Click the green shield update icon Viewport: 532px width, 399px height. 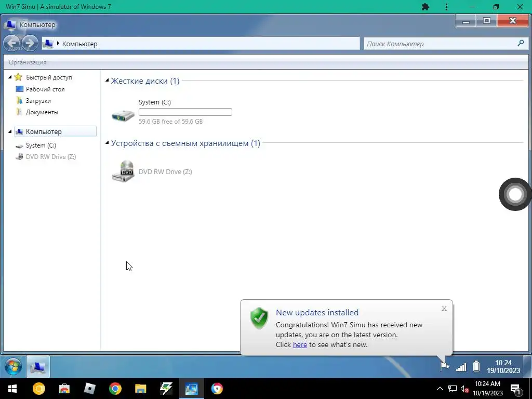tap(259, 318)
